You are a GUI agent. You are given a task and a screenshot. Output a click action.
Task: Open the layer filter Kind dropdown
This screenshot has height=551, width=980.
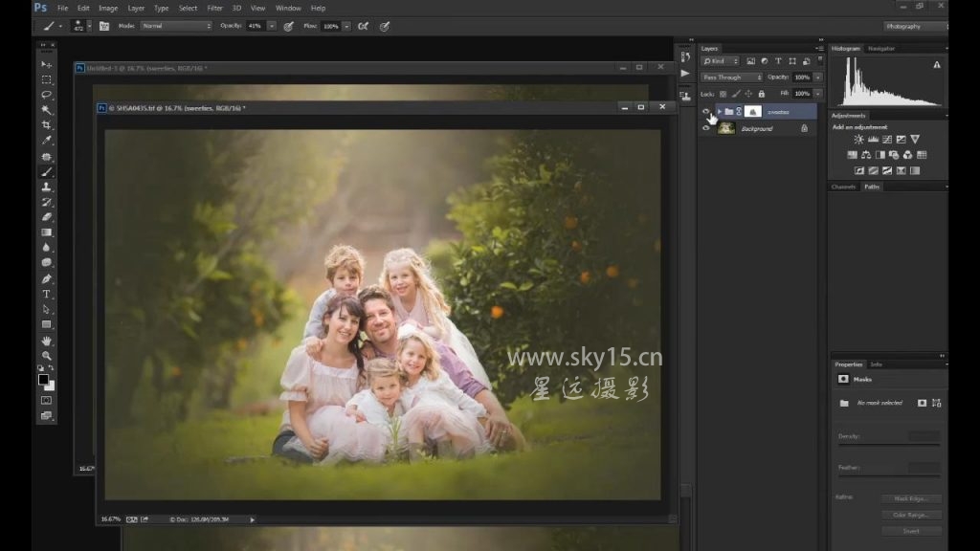(720, 61)
